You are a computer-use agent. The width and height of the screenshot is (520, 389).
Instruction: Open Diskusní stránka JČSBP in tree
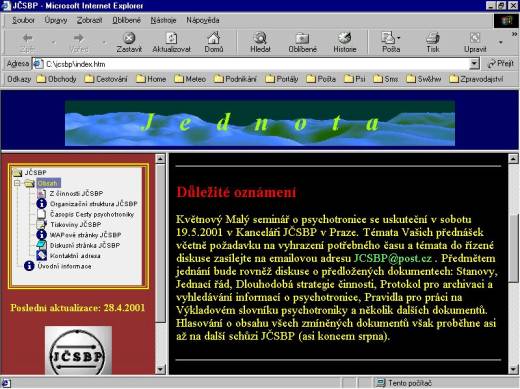coord(85,245)
